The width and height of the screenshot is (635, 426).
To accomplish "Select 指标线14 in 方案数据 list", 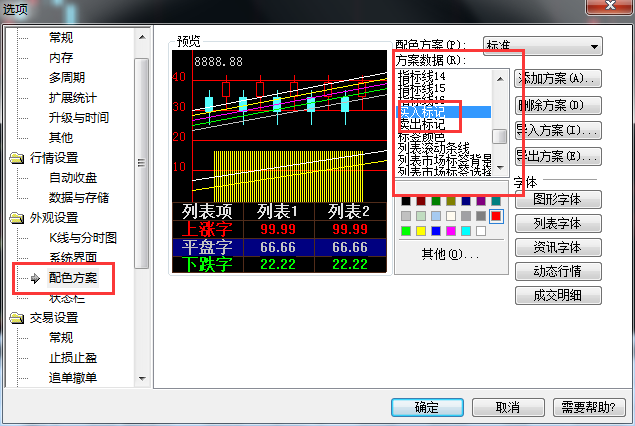I will (x=422, y=76).
